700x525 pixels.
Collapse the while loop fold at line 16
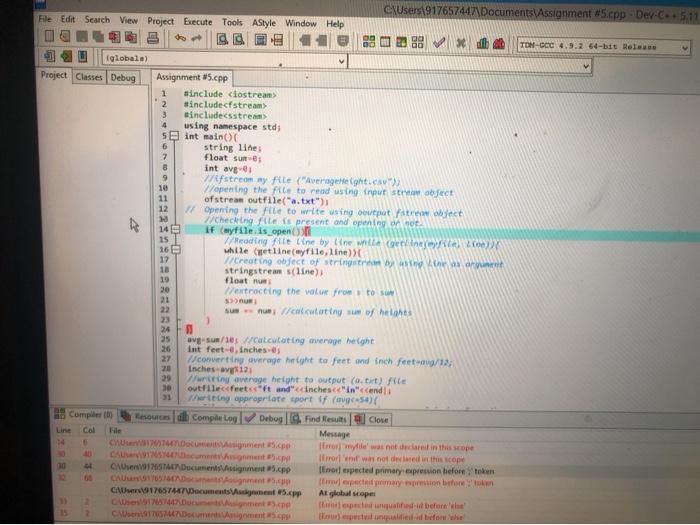[176, 249]
